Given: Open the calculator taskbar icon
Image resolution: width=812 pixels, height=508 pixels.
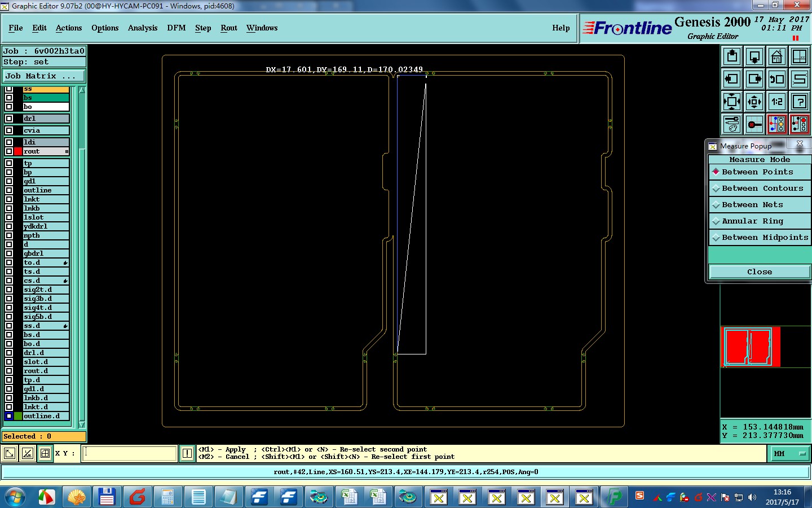Looking at the screenshot, I should click(x=167, y=497).
